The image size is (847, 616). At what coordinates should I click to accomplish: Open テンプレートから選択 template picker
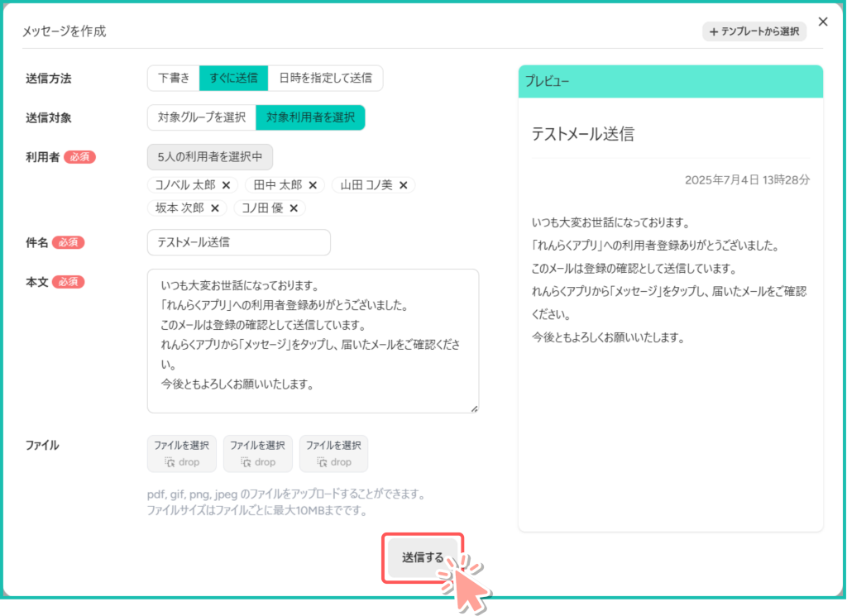point(754,31)
